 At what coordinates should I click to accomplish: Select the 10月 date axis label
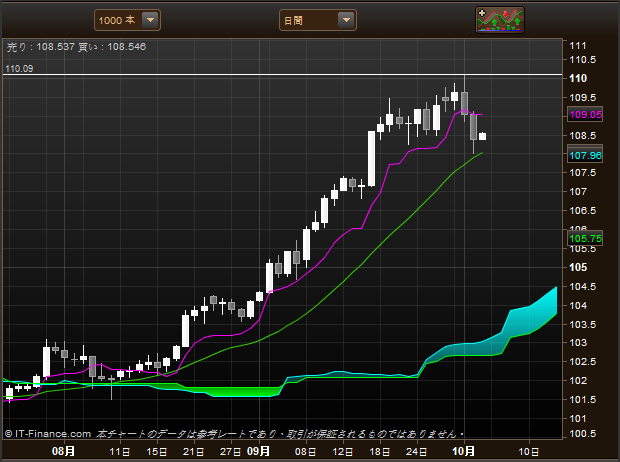click(x=463, y=451)
